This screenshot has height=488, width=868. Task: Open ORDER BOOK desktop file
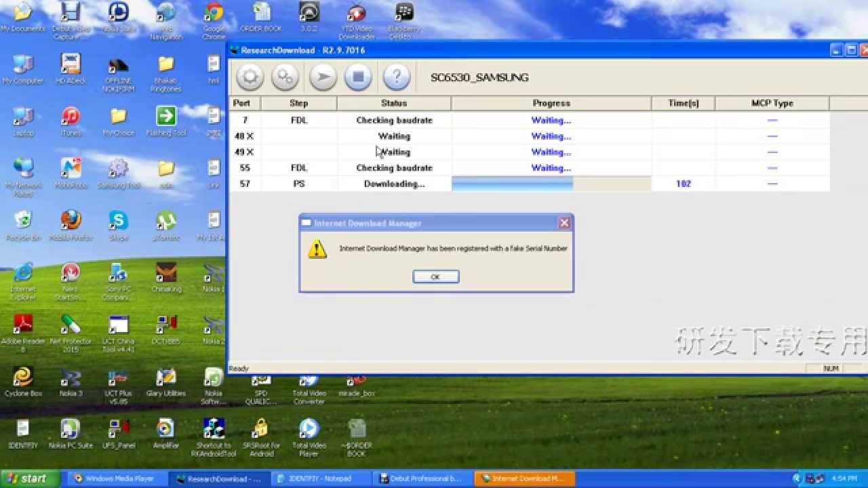(261, 18)
